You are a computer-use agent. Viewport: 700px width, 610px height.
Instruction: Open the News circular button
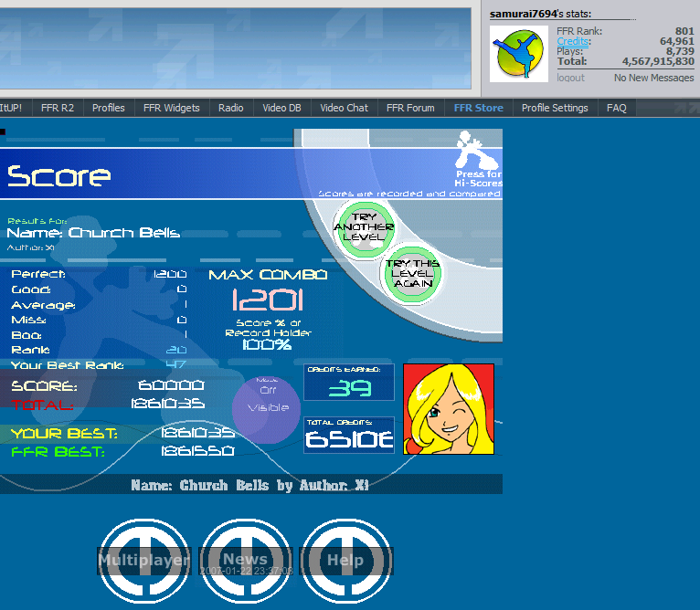click(x=245, y=560)
